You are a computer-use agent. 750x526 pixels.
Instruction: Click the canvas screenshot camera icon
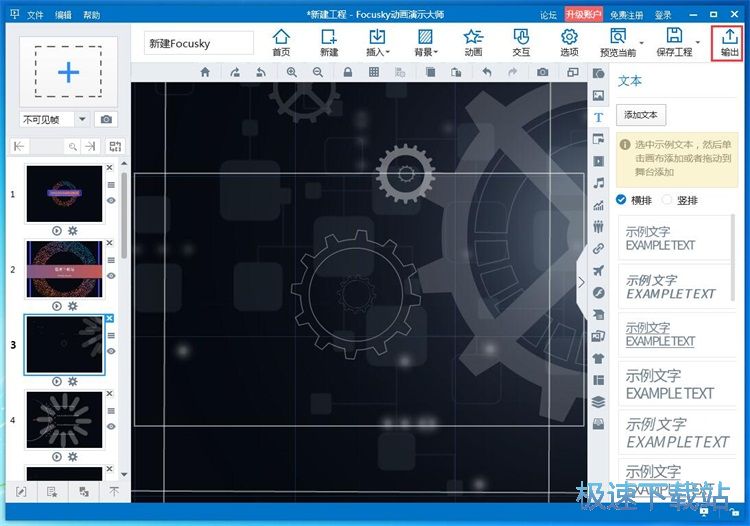click(542, 72)
